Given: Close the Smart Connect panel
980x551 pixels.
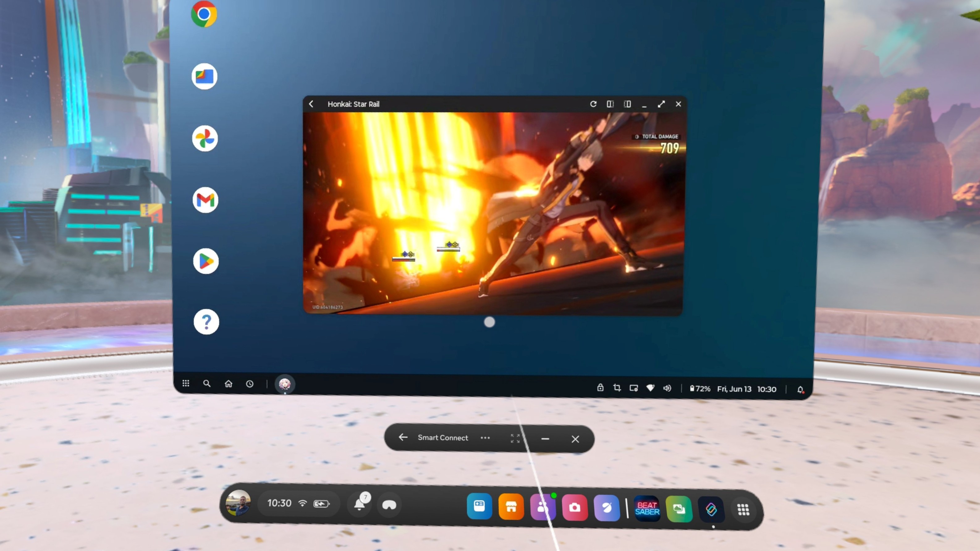Looking at the screenshot, I should (575, 439).
